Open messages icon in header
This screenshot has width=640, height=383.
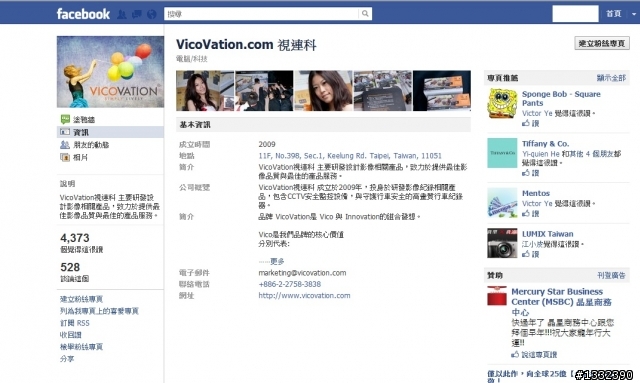pos(137,14)
